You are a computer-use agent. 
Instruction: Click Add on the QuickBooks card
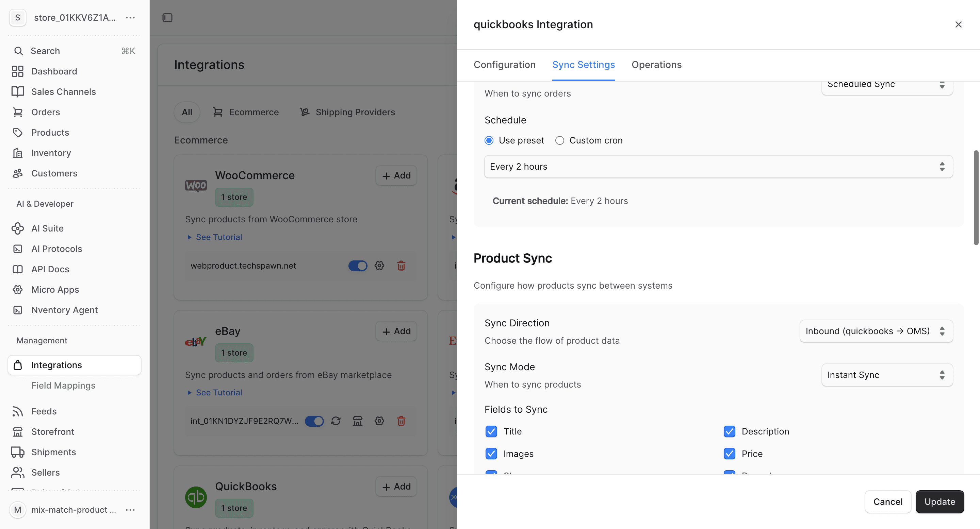tap(396, 487)
